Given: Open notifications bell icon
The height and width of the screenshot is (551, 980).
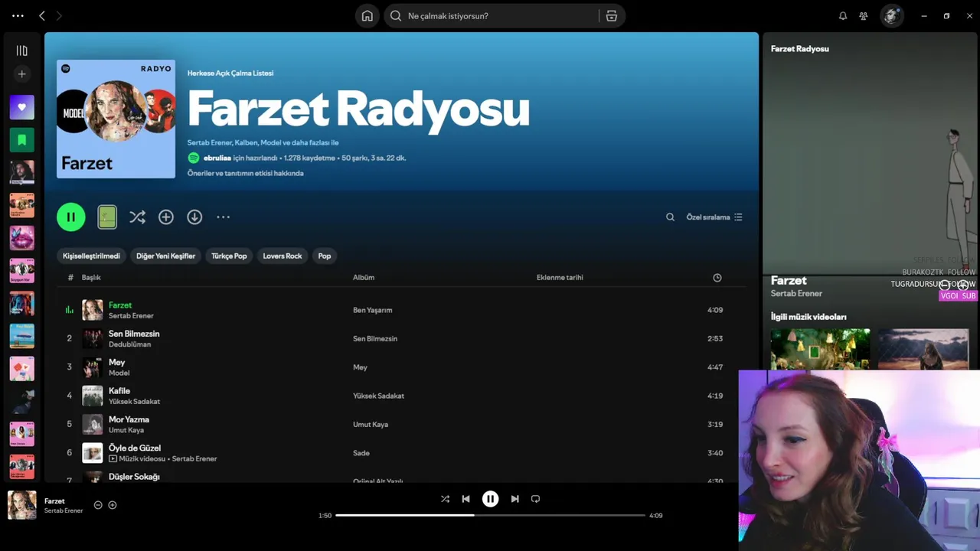Looking at the screenshot, I should click(843, 16).
